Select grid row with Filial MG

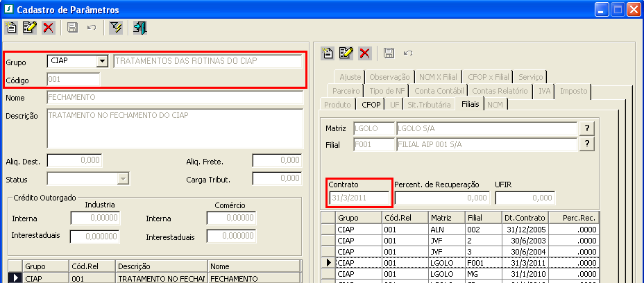tap(460, 273)
